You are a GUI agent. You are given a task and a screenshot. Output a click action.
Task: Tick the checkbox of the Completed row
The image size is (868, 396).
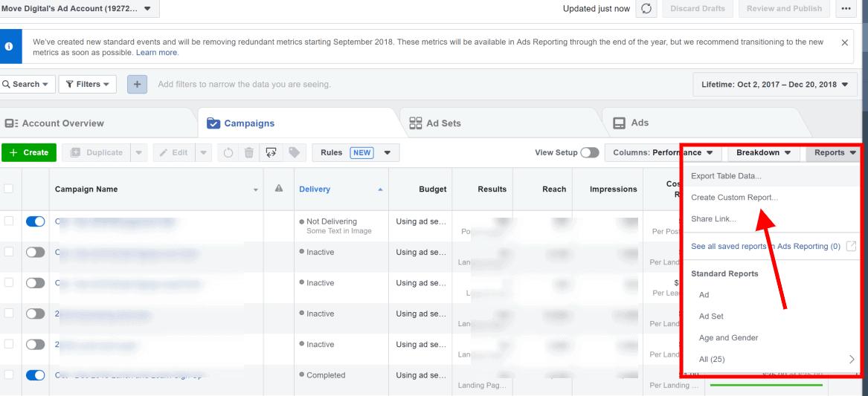pyautogui.click(x=8, y=374)
